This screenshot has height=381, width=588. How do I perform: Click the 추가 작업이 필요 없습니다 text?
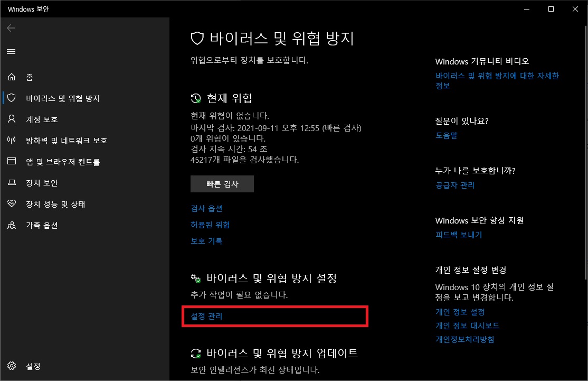[239, 295]
